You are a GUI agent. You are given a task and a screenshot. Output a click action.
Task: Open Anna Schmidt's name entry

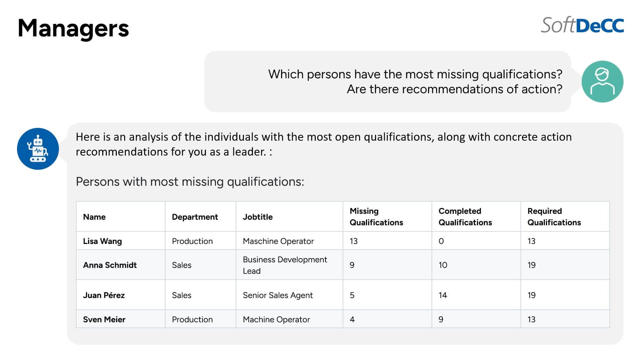pyautogui.click(x=110, y=265)
